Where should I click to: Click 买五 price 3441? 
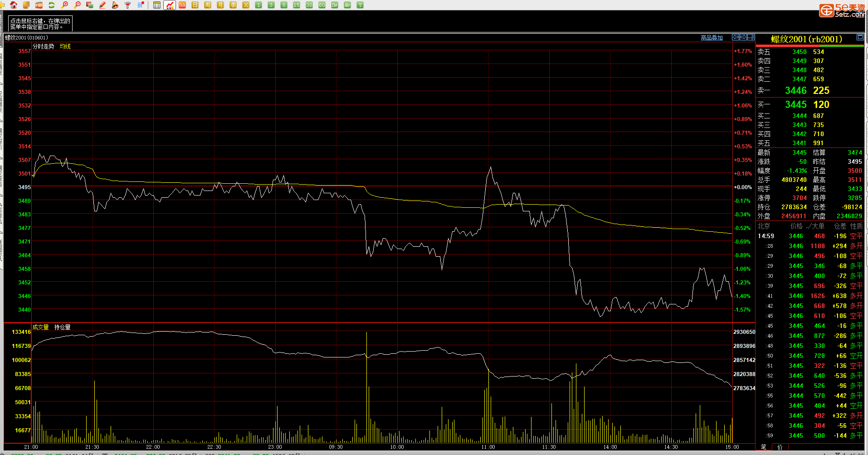tap(800, 143)
